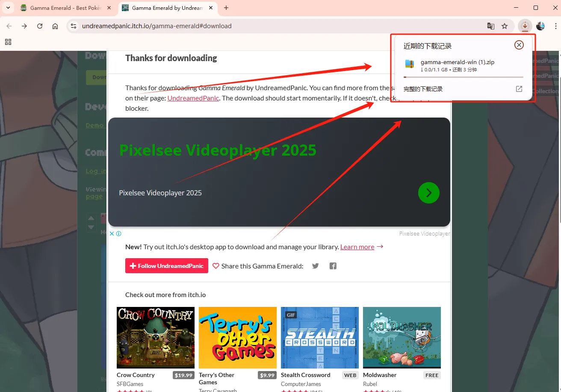Click the Pixelsee Videoplayer ad attribution text
Screen dimensions: 561x392
click(425, 234)
